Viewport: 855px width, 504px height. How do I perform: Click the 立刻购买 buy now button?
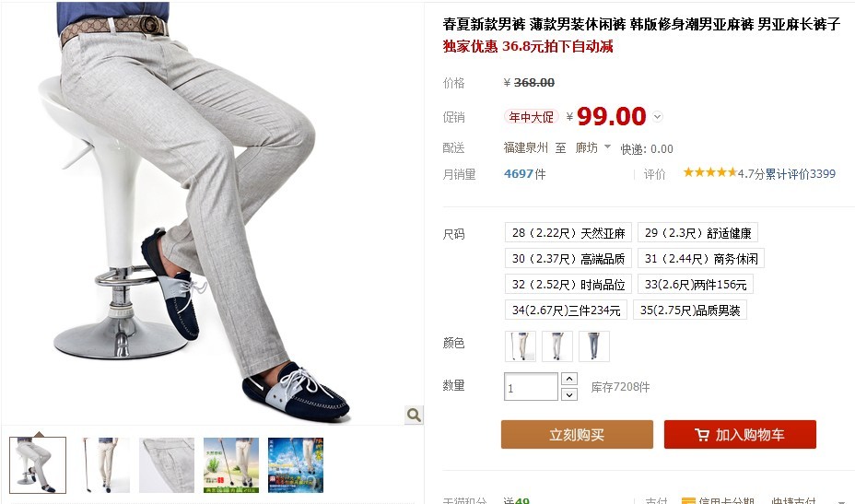coord(577,435)
